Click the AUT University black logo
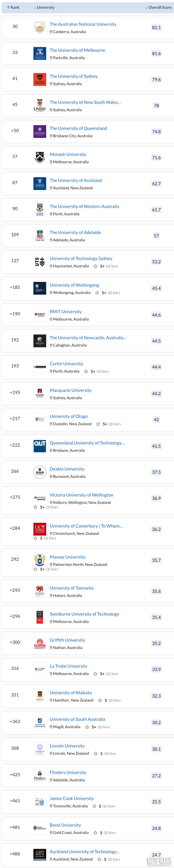174x868 pixels. 40,854
